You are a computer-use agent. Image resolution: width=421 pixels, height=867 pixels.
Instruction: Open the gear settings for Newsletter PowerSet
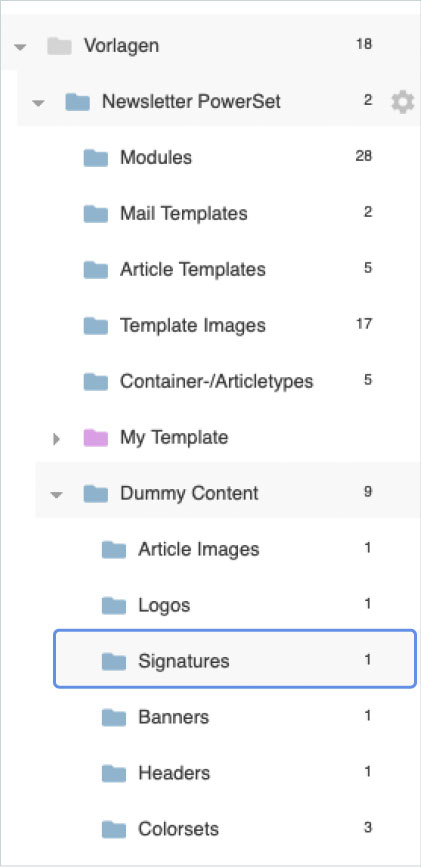[402, 102]
